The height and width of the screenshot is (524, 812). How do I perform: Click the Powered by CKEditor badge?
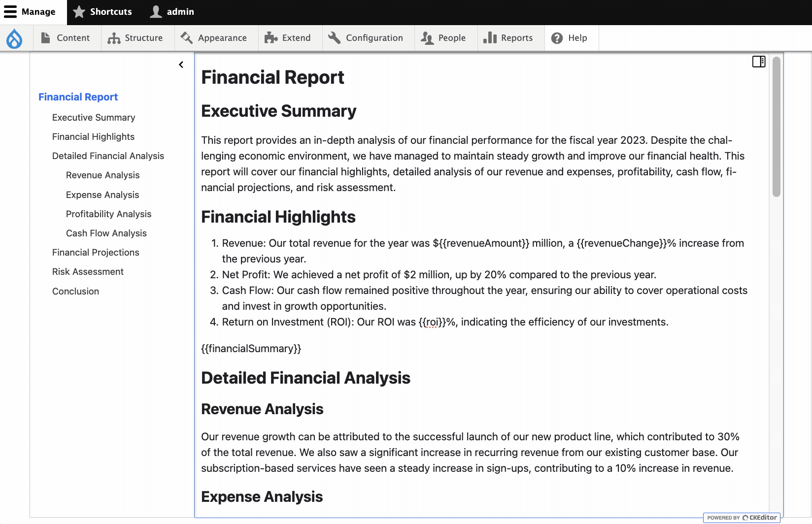[741, 518]
